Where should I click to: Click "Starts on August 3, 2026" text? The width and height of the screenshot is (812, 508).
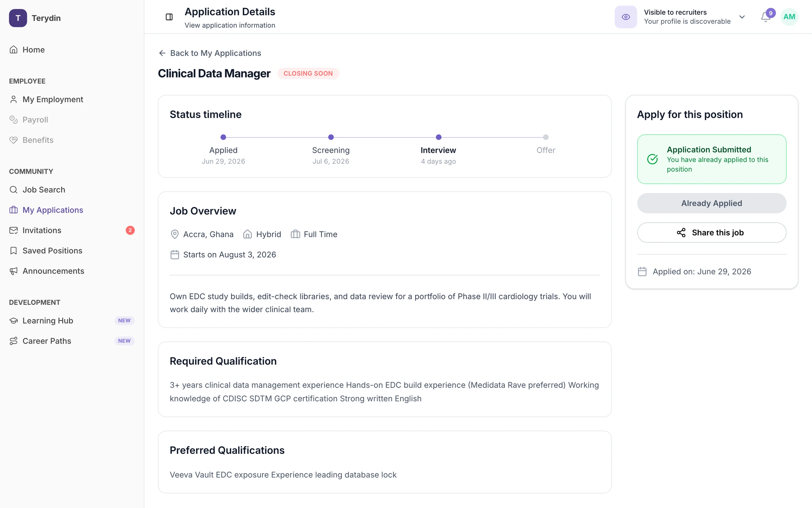click(230, 255)
